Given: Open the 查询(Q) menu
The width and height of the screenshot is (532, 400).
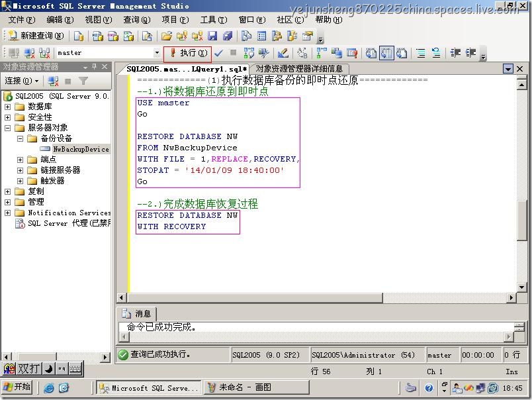Looking at the screenshot, I should click(137, 20).
